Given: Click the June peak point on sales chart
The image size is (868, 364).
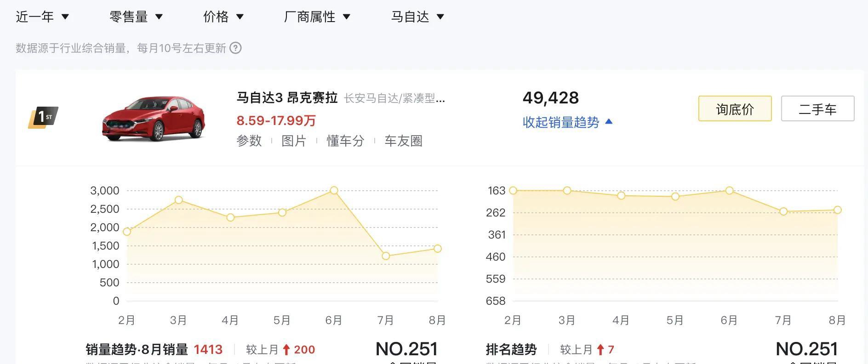Looking at the screenshot, I should click(x=334, y=190).
